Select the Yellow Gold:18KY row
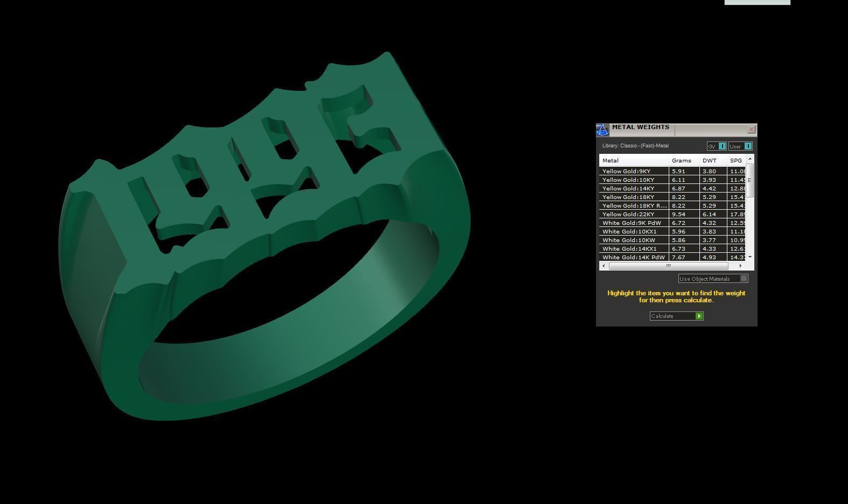The image size is (848, 504). click(x=673, y=197)
